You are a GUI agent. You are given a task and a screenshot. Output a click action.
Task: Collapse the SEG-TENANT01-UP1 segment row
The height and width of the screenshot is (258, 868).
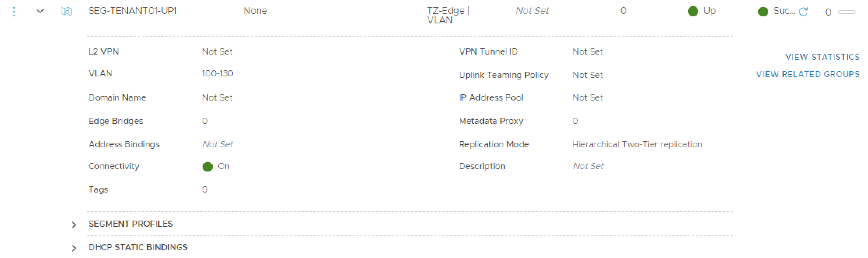pos(40,11)
